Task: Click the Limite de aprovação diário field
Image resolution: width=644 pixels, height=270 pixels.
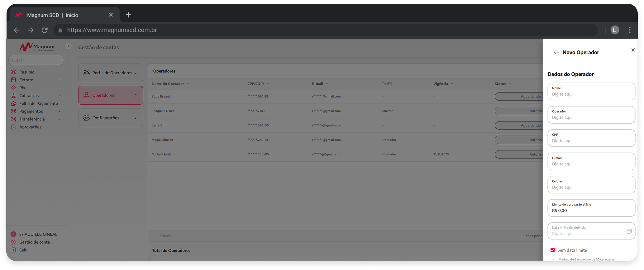Action: [591, 208]
